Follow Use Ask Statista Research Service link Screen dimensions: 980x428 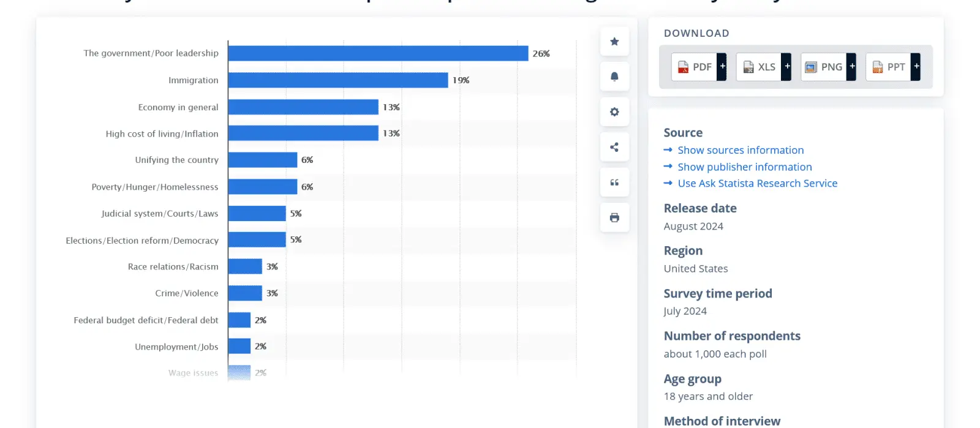pyautogui.click(x=757, y=183)
